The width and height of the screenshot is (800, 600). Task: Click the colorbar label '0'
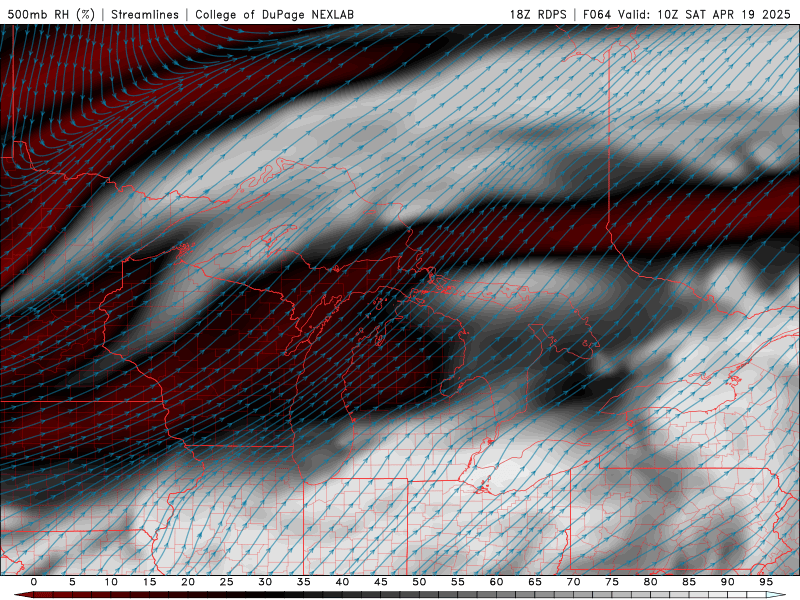[34, 582]
